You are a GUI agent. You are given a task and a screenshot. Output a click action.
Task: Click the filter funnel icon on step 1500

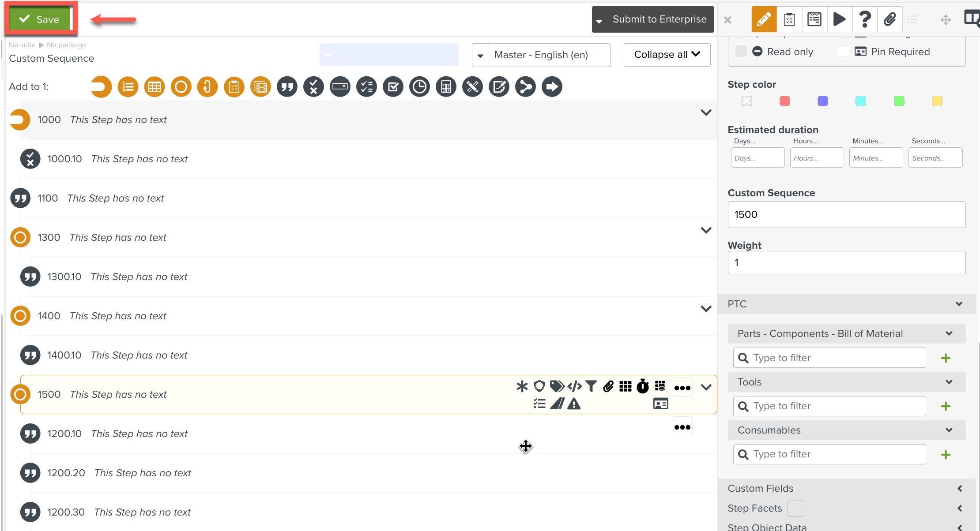591,386
